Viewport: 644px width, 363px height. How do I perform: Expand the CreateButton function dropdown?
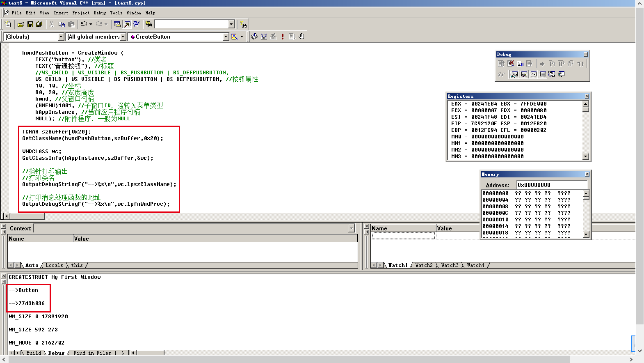pyautogui.click(x=226, y=37)
